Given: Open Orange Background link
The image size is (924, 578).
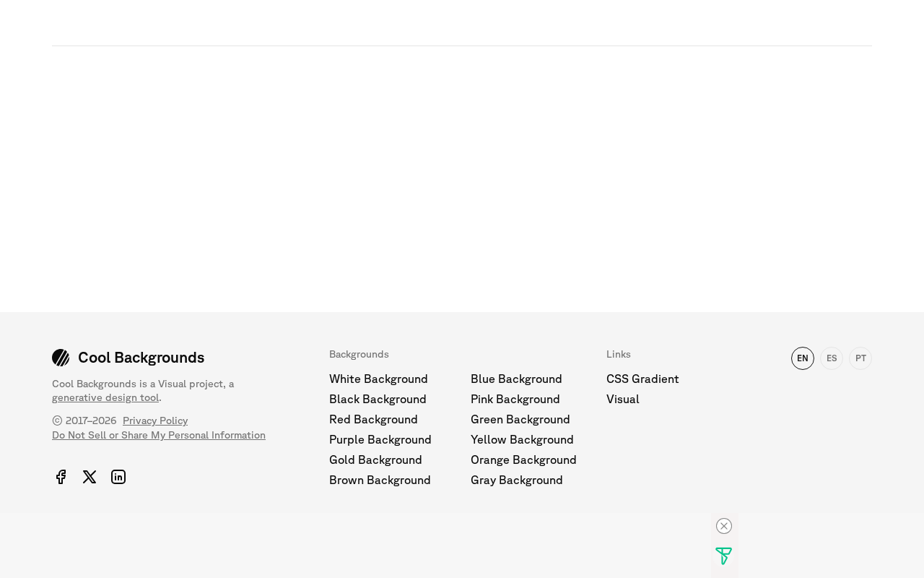Looking at the screenshot, I should pos(523,460).
